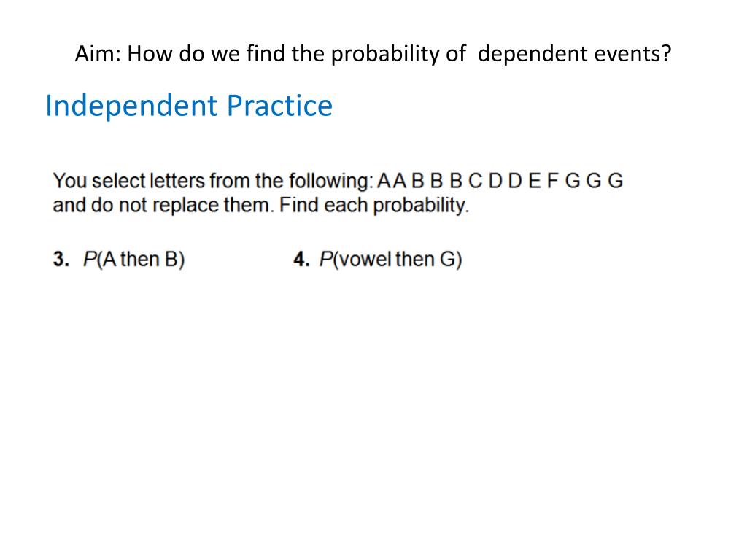This screenshot has width=747, height=560.
Task: Click problem number 3 label
Action: pos(61,260)
